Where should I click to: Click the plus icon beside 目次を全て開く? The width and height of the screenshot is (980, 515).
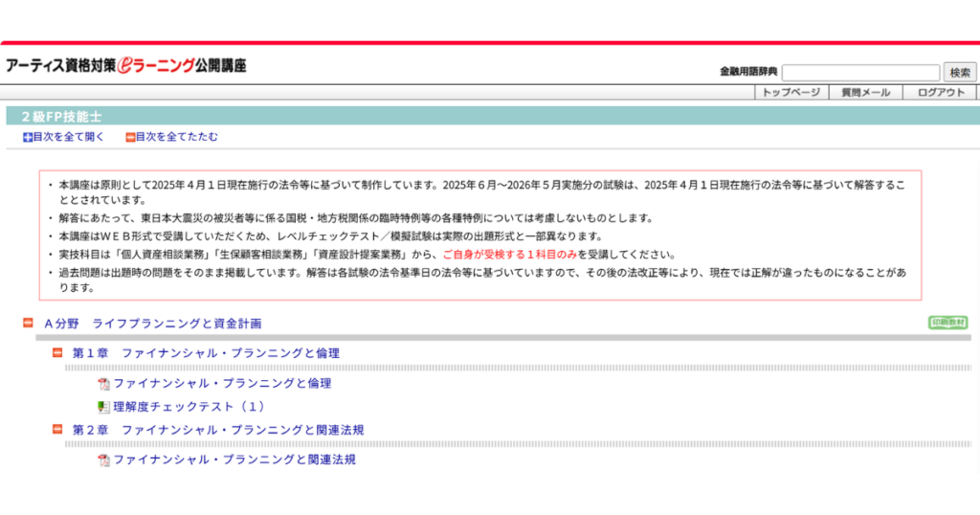(x=28, y=137)
